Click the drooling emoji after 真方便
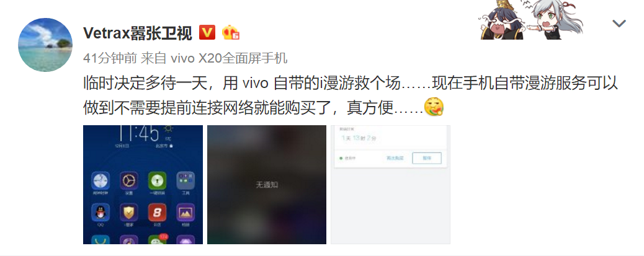The width and height of the screenshot is (644, 256). coord(434,107)
